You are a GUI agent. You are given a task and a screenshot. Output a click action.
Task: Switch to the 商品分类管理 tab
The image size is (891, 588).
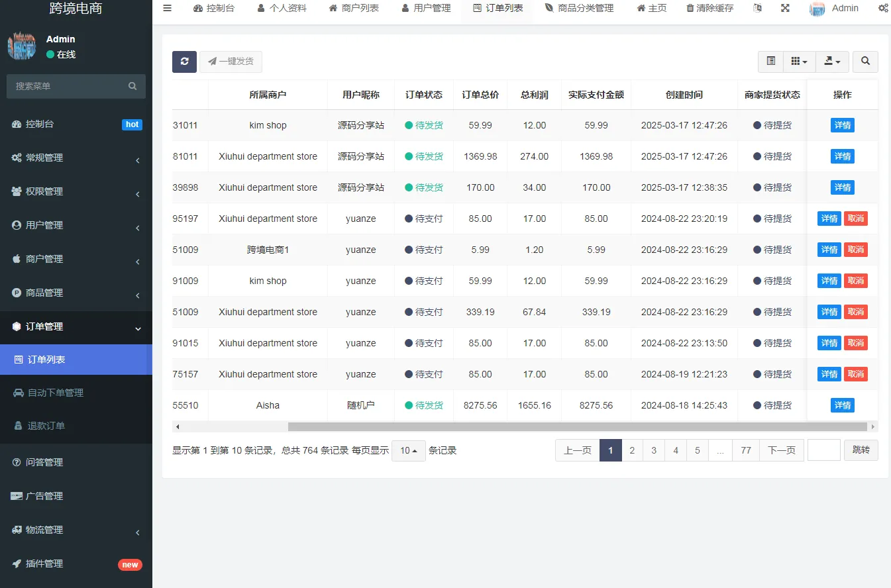(580, 8)
